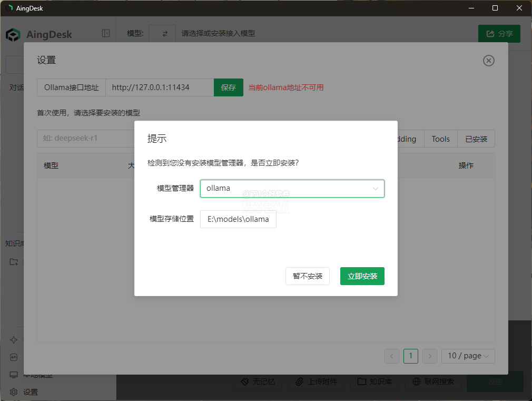Click the 立即安装 (Install Now) button
Image resolution: width=532 pixels, height=401 pixels.
click(x=362, y=276)
